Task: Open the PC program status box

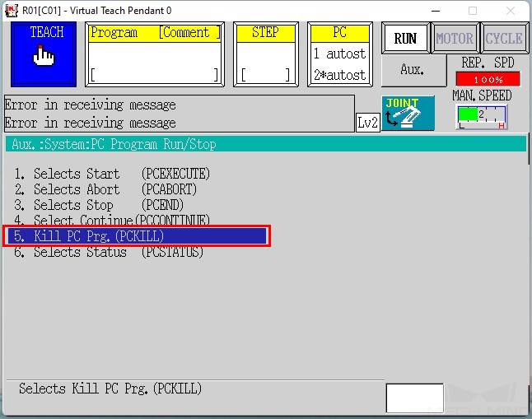Action: click(340, 54)
